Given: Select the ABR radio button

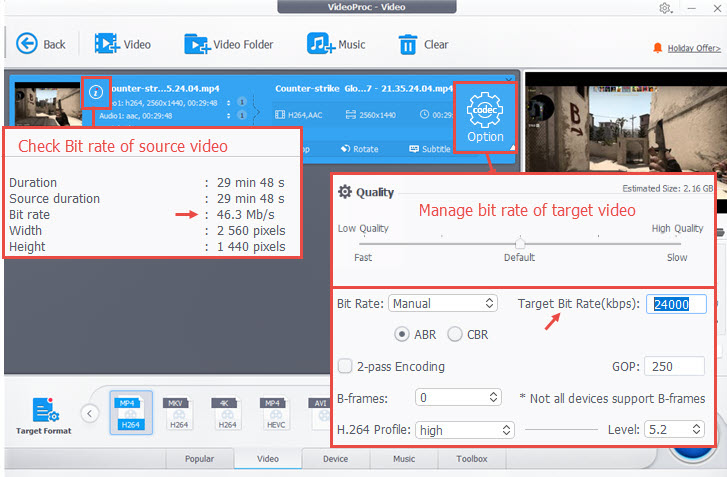Looking at the screenshot, I should pyautogui.click(x=402, y=334).
